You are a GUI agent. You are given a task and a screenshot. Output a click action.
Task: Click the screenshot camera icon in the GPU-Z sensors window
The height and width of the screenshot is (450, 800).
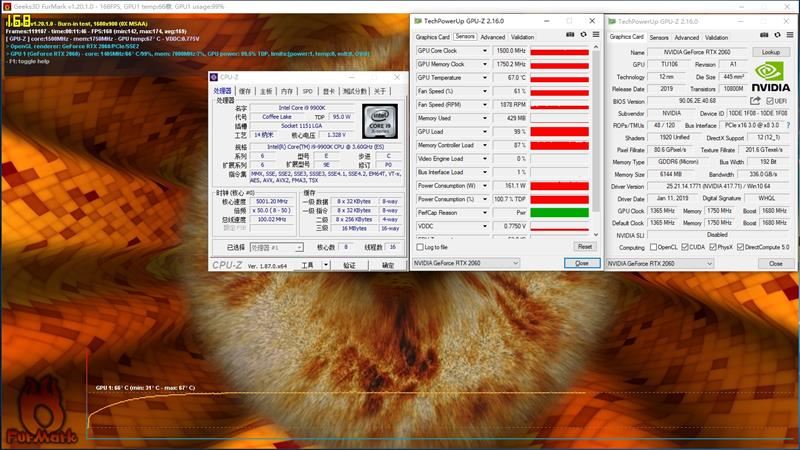[x=570, y=35]
